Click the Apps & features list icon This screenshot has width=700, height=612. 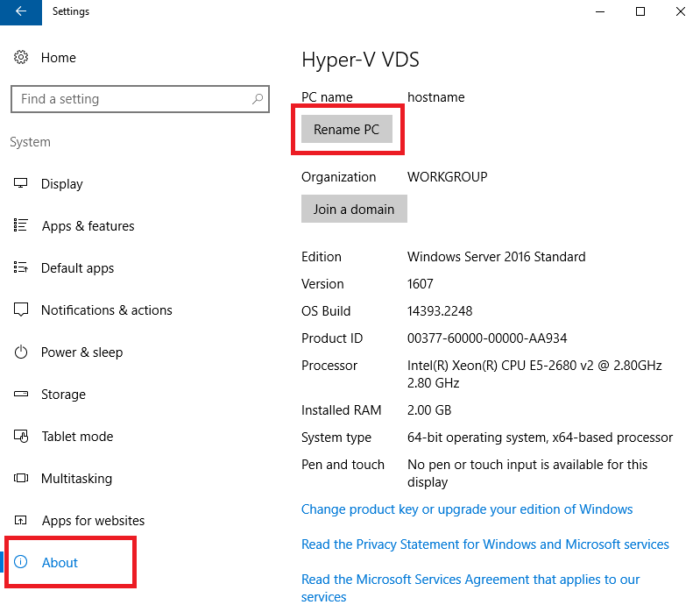click(x=20, y=225)
